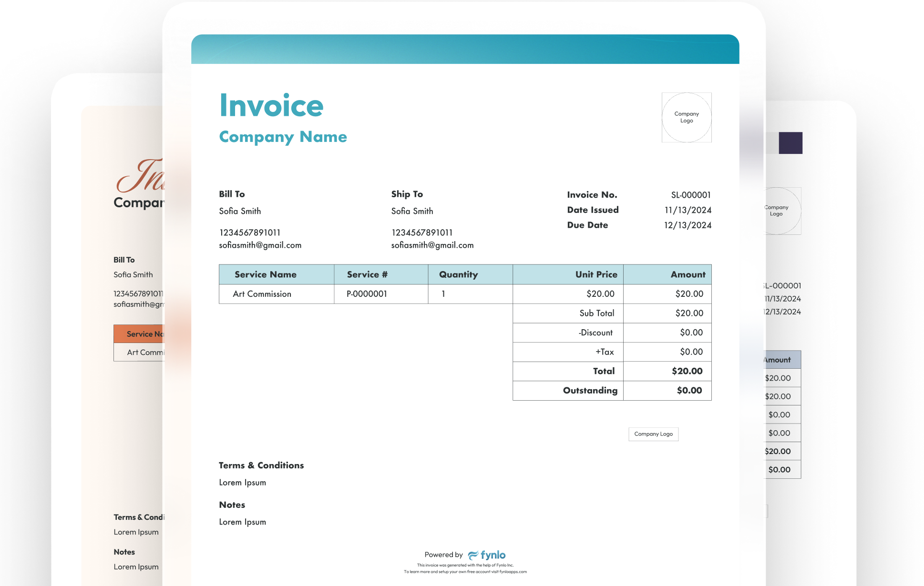Click the Terms & Conditions heading

coord(261,465)
